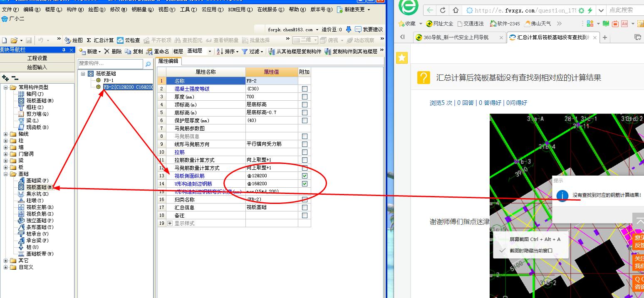Expand 柱 tree node
Image resolution: width=644 pixels, height=298 pixels.
point(5,141)
